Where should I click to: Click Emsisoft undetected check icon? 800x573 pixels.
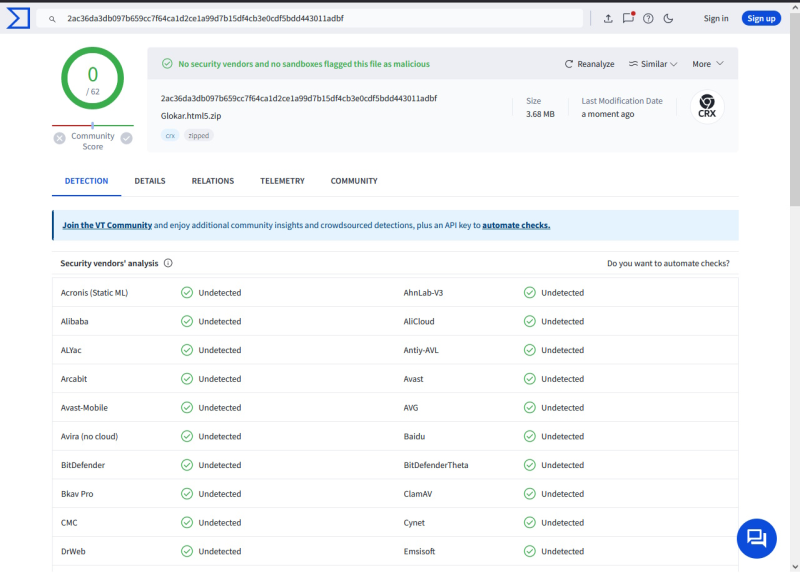tap(530, 551)
